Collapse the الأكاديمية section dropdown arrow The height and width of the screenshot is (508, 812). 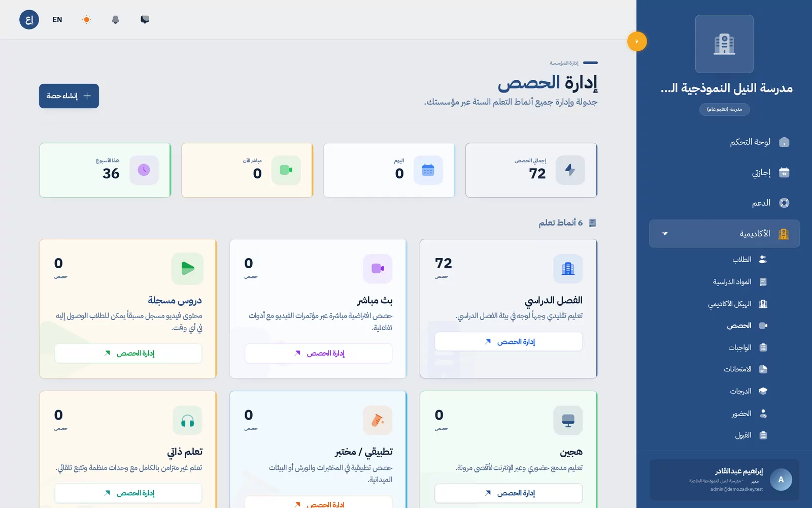[x=665, y=234]
